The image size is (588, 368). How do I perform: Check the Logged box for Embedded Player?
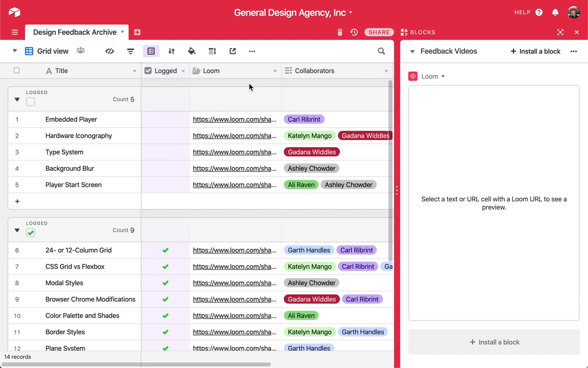click(165, 120)
